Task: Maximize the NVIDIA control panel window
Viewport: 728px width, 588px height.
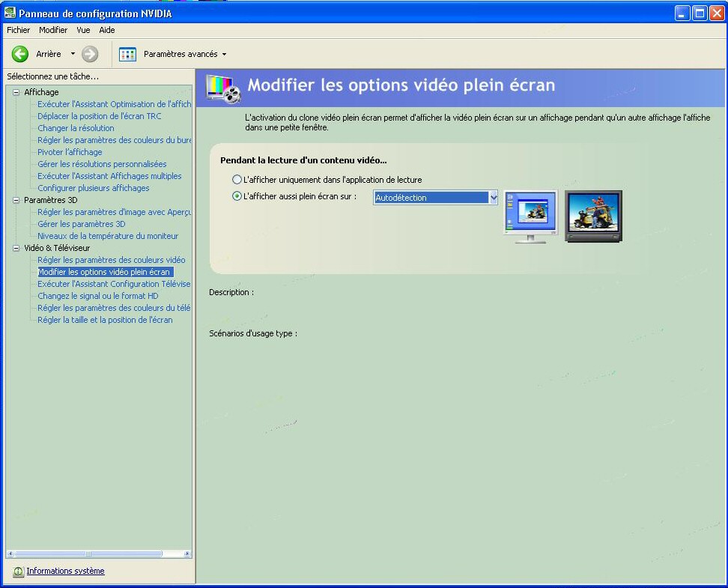Action: tap(700, 13)
